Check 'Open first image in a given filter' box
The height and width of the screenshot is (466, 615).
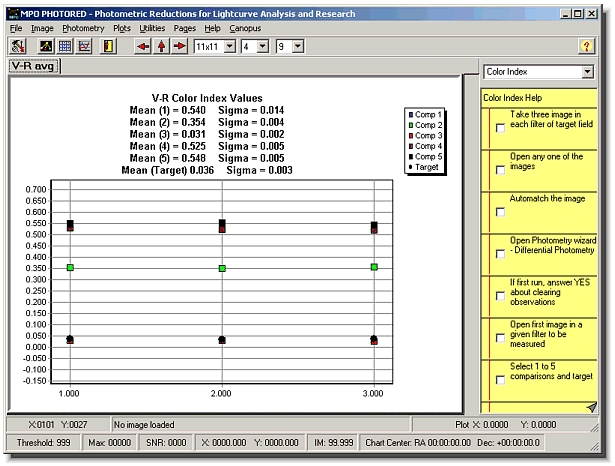pos(500,338)
